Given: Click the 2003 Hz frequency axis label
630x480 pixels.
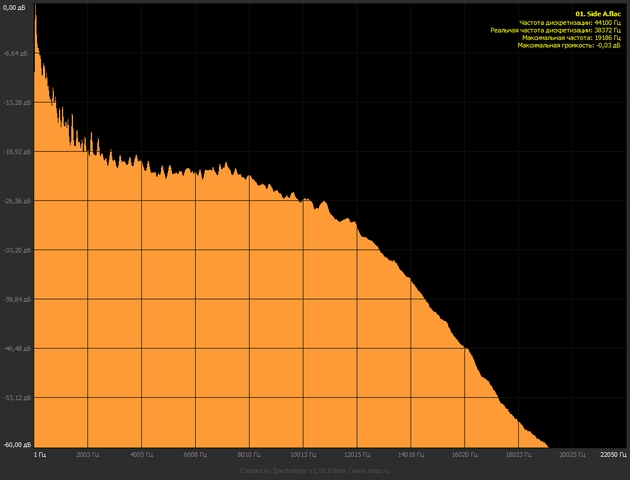Looking at the screenshot, I should click(x=88, y=453).
